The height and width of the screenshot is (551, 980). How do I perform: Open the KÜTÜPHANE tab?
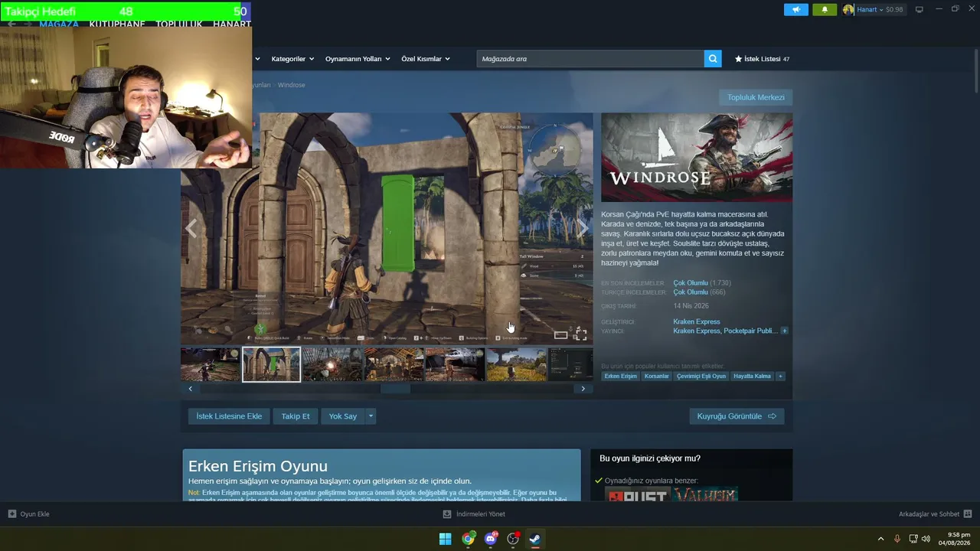pyautogui.click(x=117, y=24)
